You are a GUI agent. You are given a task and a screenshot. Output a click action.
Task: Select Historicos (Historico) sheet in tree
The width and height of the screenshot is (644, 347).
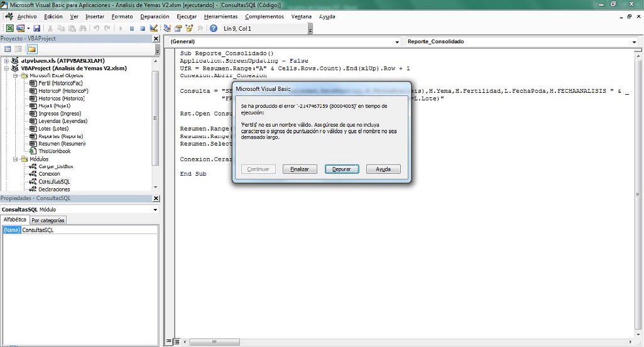tap(62, 99)
